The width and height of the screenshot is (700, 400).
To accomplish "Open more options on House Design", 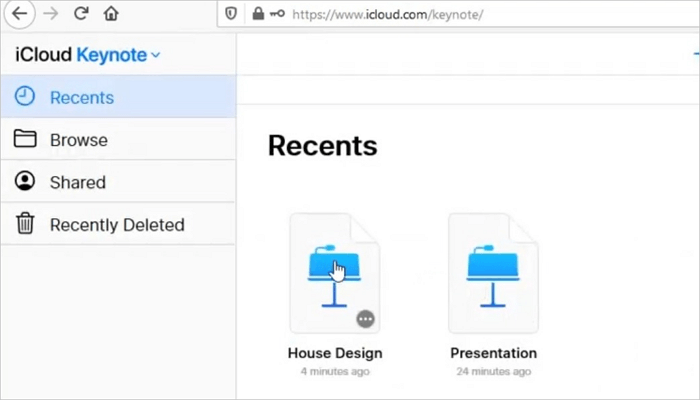I will [365, 319].
